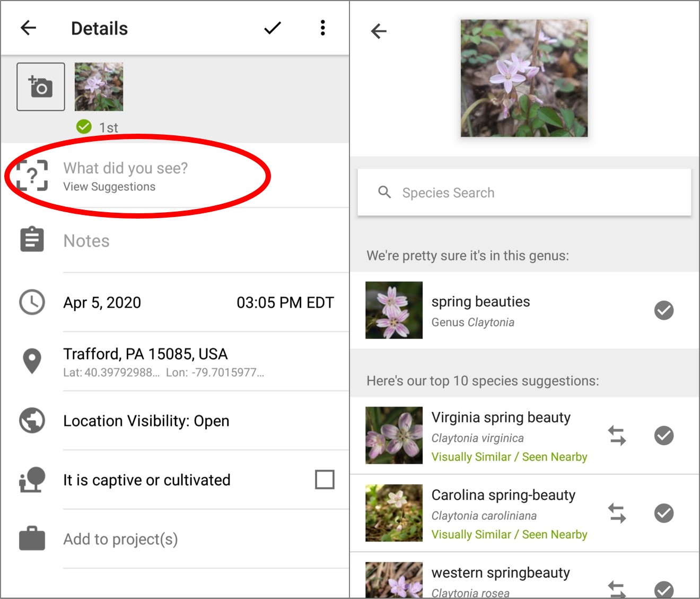700x599 pixels.
Task: Compare Virginia spring beauty using the arrows icon
Action: point(617,436)
